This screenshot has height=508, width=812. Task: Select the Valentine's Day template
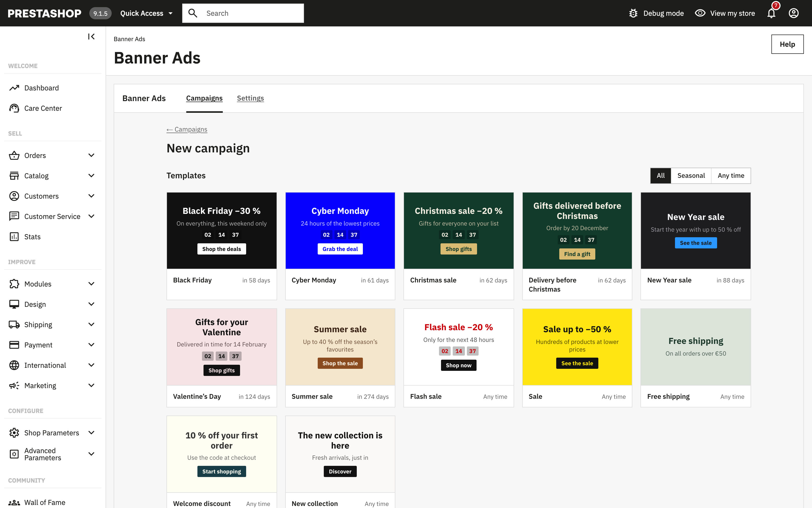222,358
